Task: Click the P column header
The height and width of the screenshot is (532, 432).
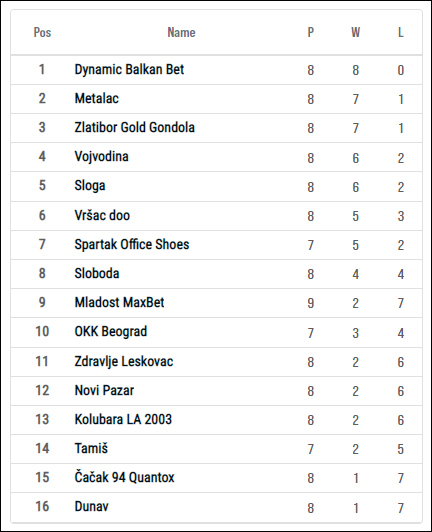Action: (311, 33)
